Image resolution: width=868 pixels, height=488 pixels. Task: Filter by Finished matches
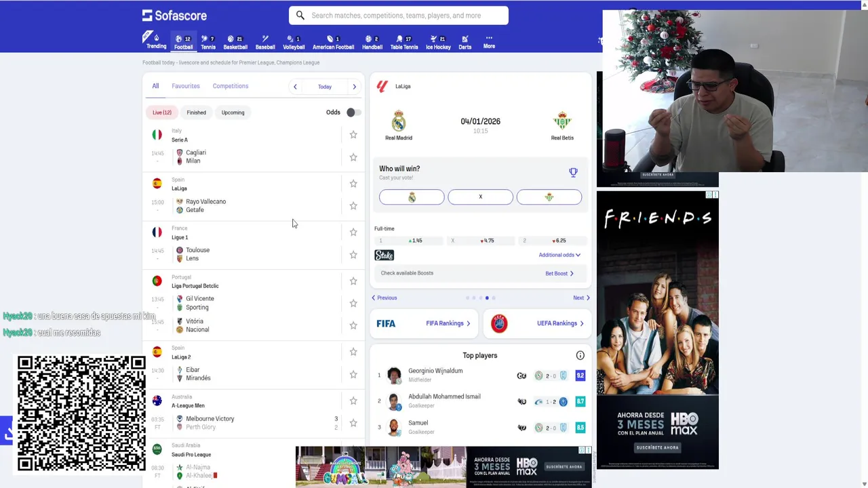click(x=197, y=113)
